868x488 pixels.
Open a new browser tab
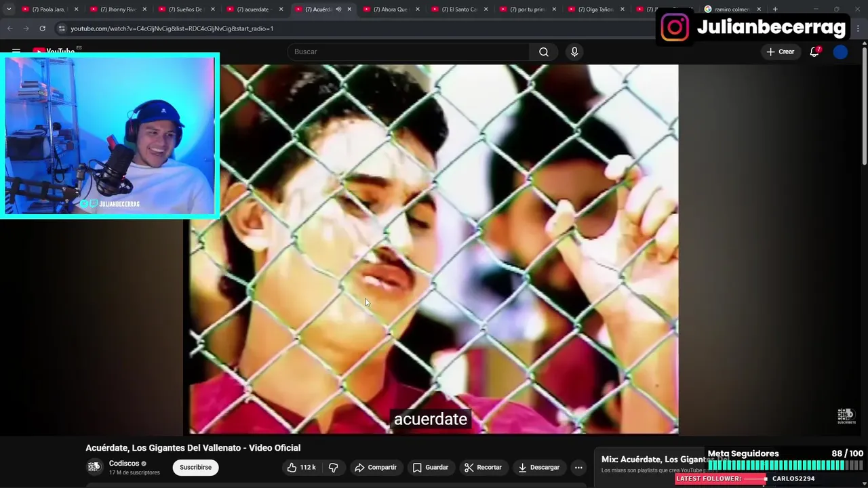click(775, 9)
